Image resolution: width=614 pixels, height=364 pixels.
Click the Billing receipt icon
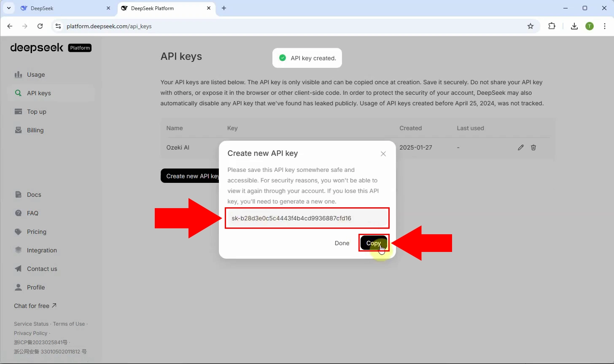tap(18, 130)
